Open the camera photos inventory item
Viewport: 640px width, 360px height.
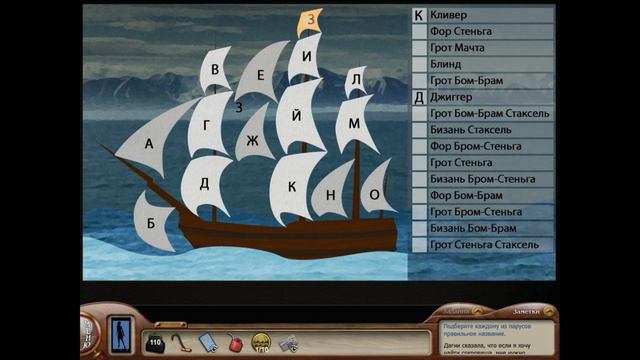[x=288, y=343]
